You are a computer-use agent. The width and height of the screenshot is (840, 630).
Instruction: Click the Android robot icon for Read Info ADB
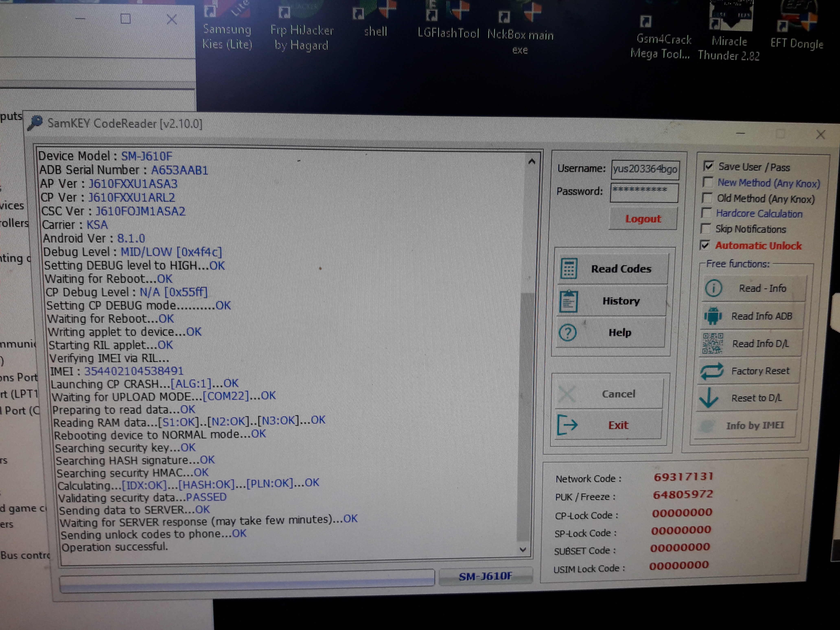coord(713,316)
